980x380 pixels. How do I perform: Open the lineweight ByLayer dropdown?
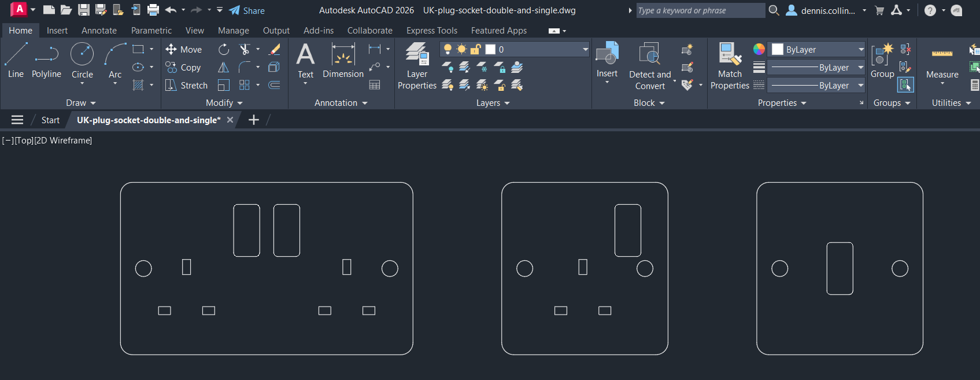point(861,68)
